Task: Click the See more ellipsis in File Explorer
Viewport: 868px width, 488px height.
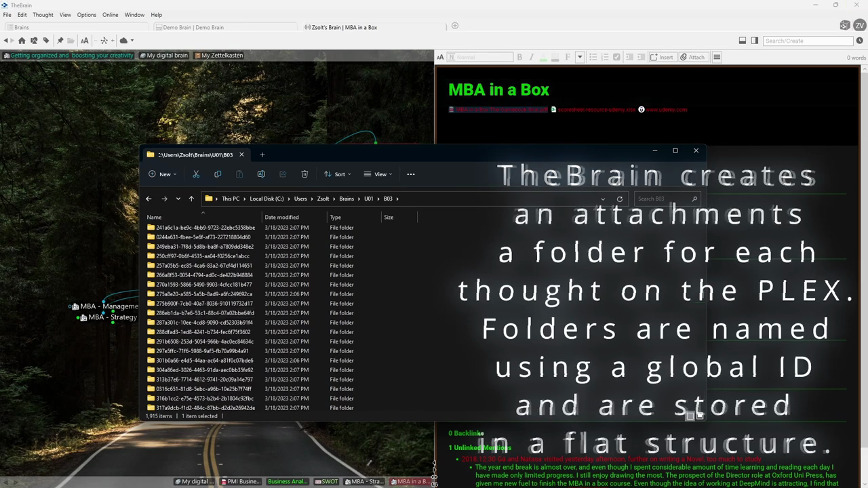Action: 410,174
